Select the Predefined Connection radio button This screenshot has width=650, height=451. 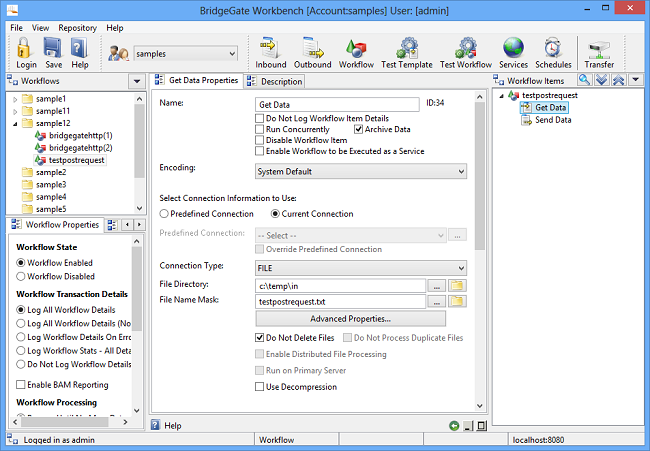165,214
